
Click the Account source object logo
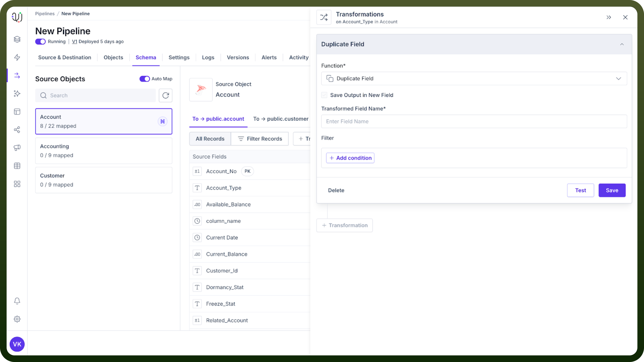pos(201,90)
